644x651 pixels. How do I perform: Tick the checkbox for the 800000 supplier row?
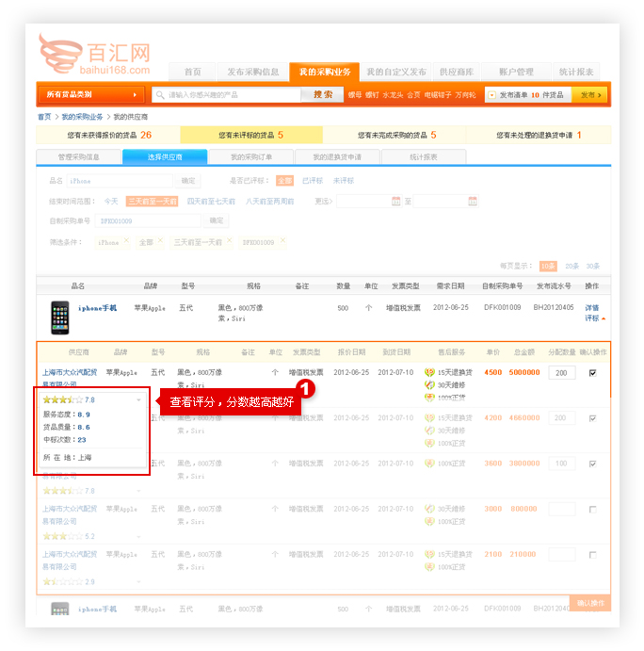tap(592, 509)
